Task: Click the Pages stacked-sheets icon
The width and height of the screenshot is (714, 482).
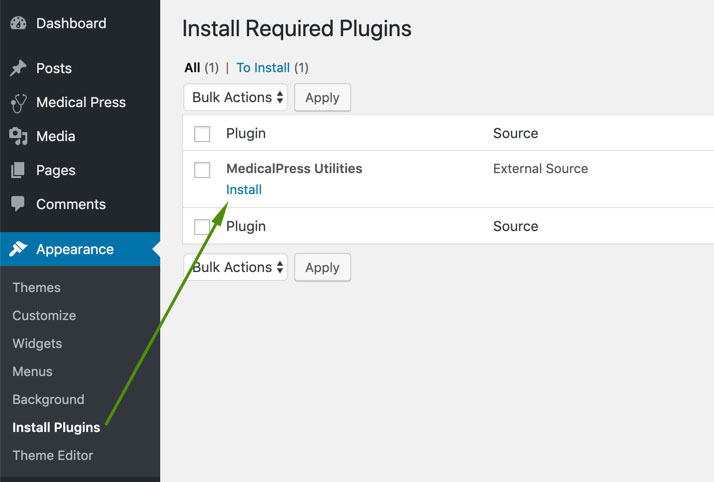Action: point(18,170)
